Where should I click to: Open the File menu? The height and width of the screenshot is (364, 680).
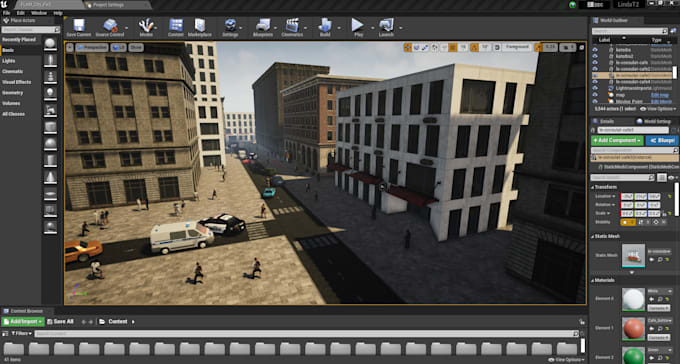pos(7,13)
